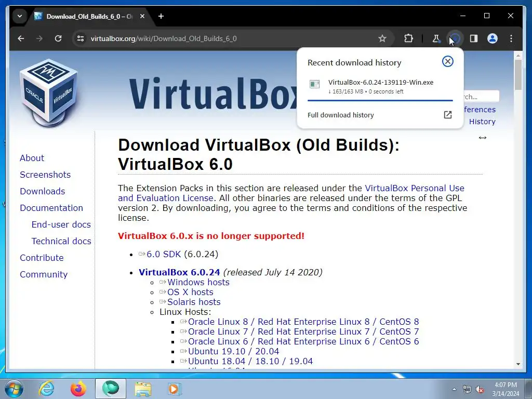Click the muted volume tray icon
This screenshot has width=532, height=399.
(480, 390)
